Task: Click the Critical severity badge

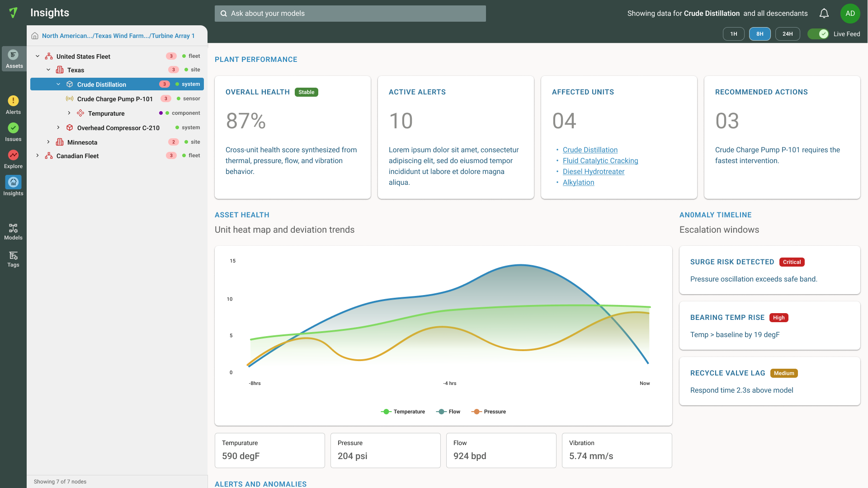Action: pyautogui.click(x=792, y=262)
